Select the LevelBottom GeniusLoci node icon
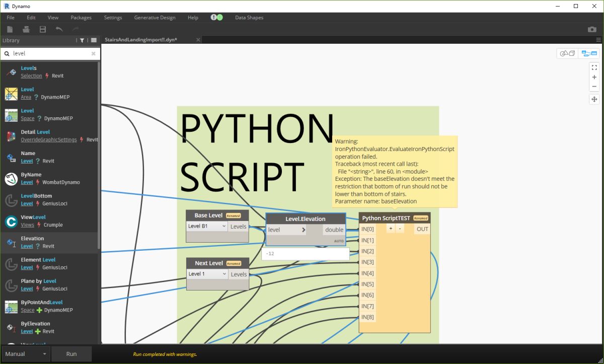604x364 pixels. coord(11,200)
